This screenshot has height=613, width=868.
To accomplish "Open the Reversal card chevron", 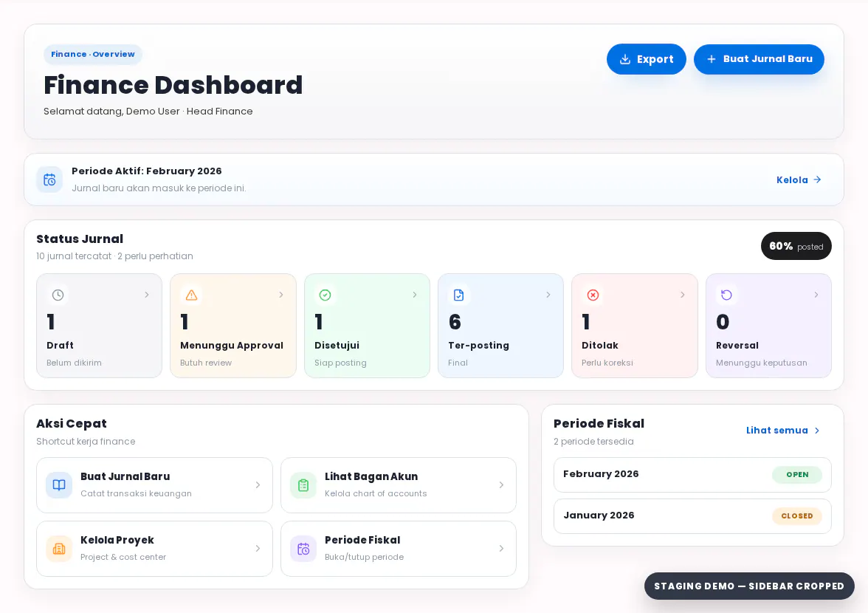I will click(x=816, y=295).
